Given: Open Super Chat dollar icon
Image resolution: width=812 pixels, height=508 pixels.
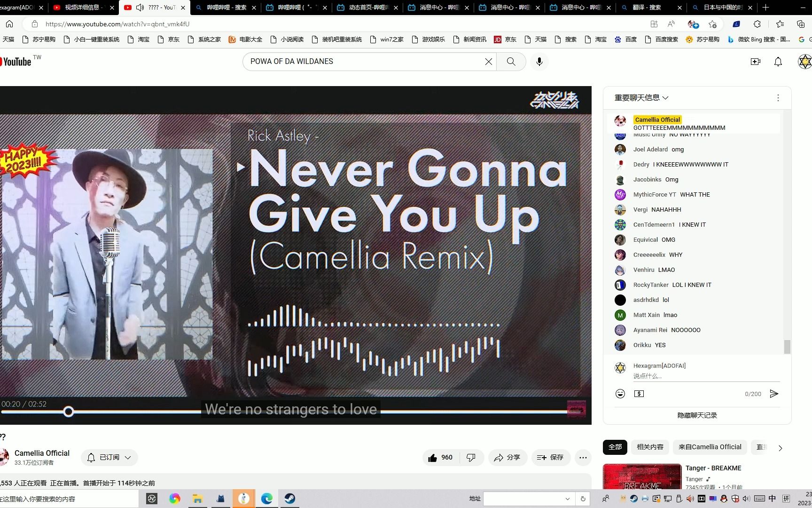Looking at the screenshot, I should [x=639, y=394].
